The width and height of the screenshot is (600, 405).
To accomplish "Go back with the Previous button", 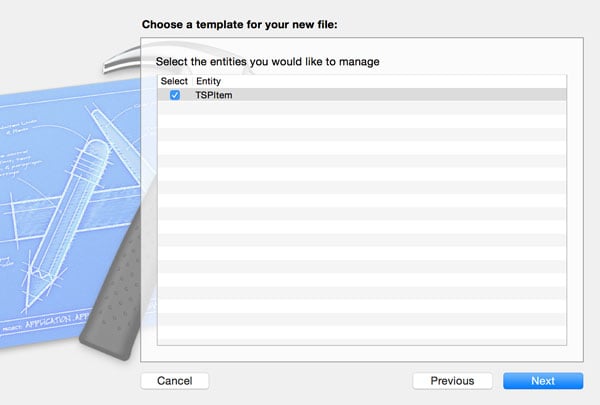I will click(x=452, y=381).
